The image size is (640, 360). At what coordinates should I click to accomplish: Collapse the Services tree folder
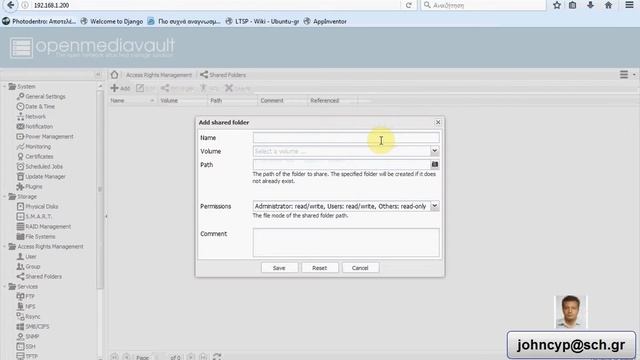click(4, 287)
